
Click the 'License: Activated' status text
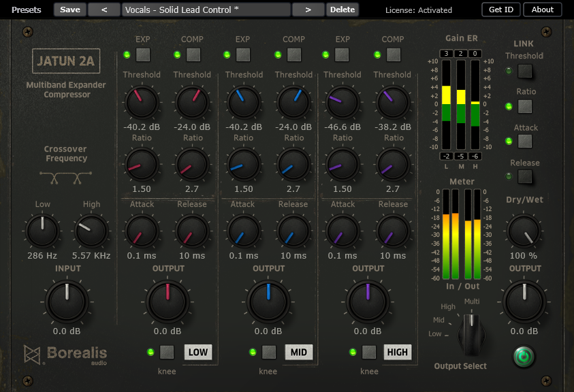[x=419, y=10]
